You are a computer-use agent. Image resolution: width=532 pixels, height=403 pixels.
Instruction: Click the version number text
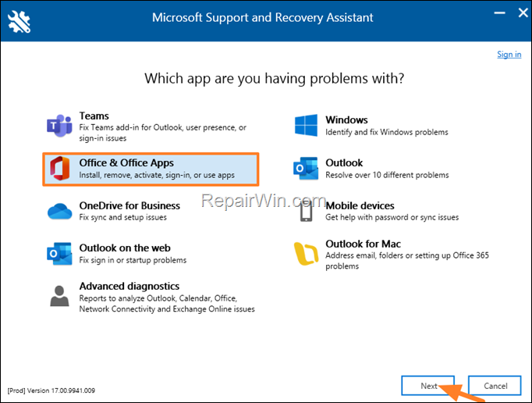pos(51,391)
